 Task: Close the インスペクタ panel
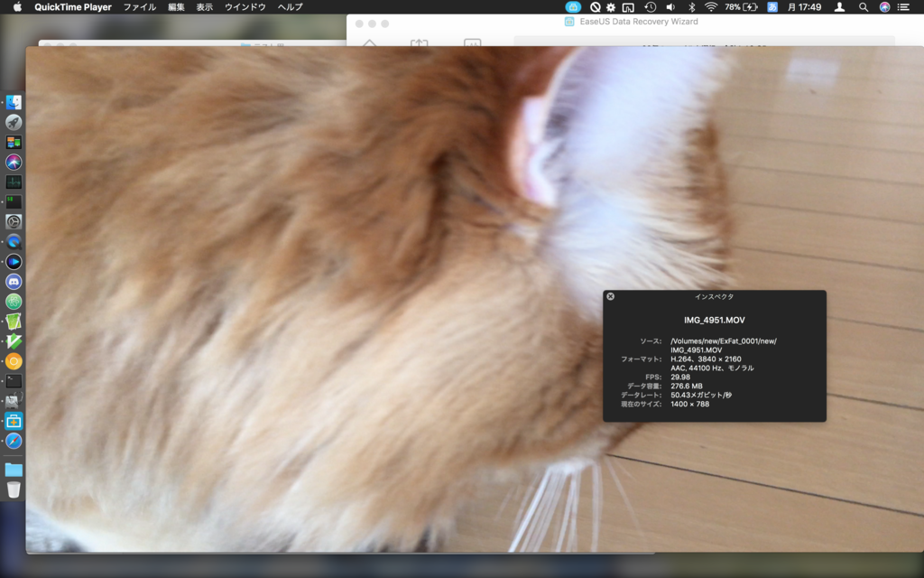tap(611, 296)
